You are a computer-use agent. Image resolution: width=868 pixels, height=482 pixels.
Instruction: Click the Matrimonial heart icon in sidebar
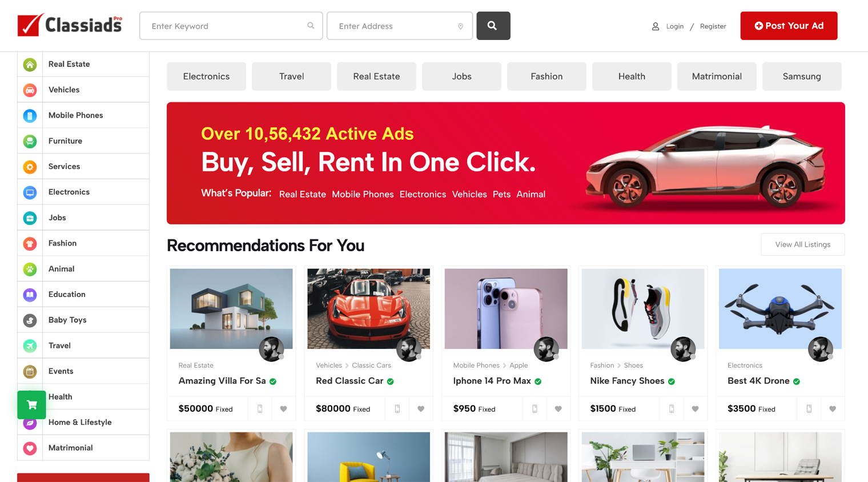click(x=30, y=448)
